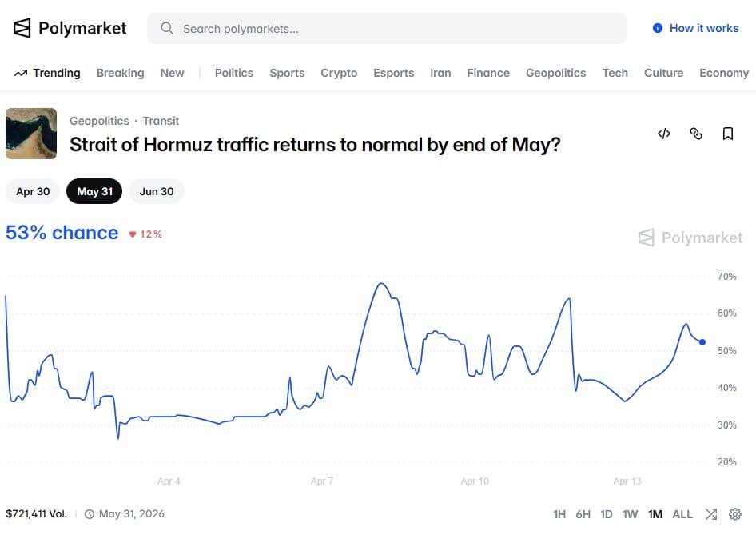The height and width of the screenshot is (535, 756).
Task: Bookmark this Hormuz market
Action: pos(728,134)
